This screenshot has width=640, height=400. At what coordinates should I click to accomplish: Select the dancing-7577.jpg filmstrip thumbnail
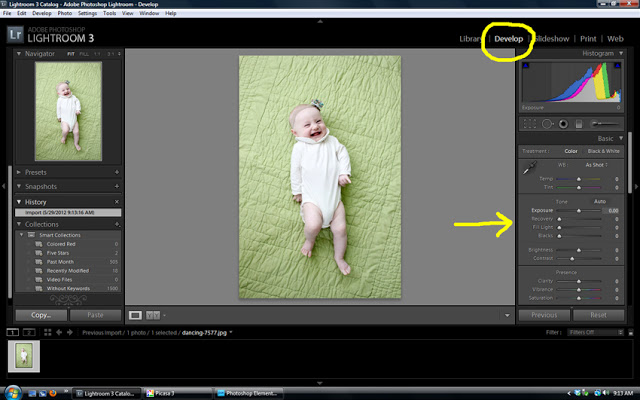pos(24,356)
